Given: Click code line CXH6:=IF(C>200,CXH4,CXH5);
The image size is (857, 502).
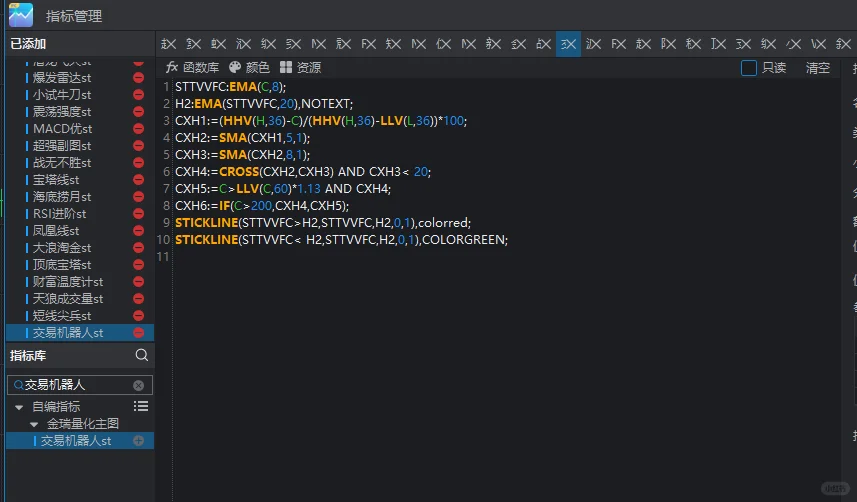Looking at the screenshot, I should 262,205.
